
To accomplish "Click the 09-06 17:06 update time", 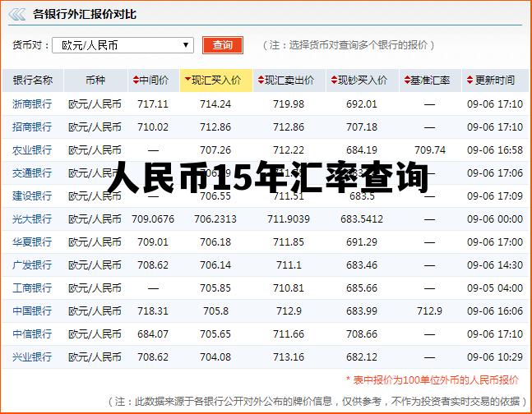I will coord(495,173).
